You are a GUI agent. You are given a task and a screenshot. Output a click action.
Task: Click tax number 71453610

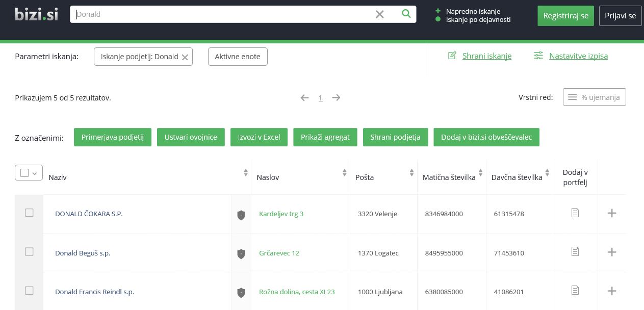tap(509, 253)
